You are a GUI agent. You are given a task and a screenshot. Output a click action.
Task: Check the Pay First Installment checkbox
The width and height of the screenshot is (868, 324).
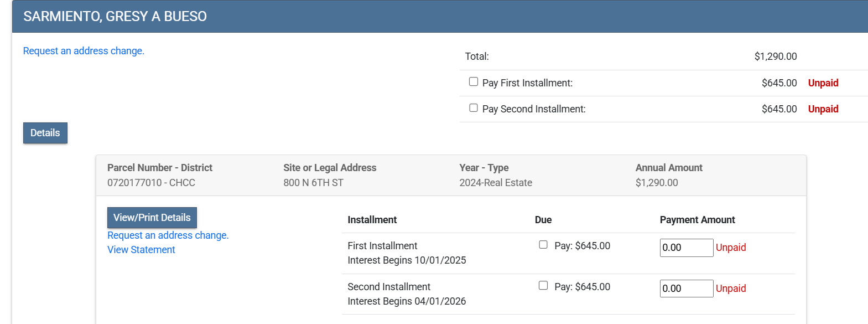(474, 82)
